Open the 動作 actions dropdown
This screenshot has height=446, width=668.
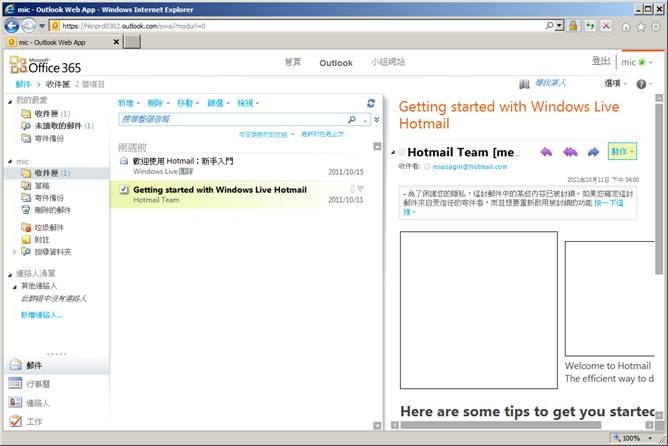coord(622,152)
